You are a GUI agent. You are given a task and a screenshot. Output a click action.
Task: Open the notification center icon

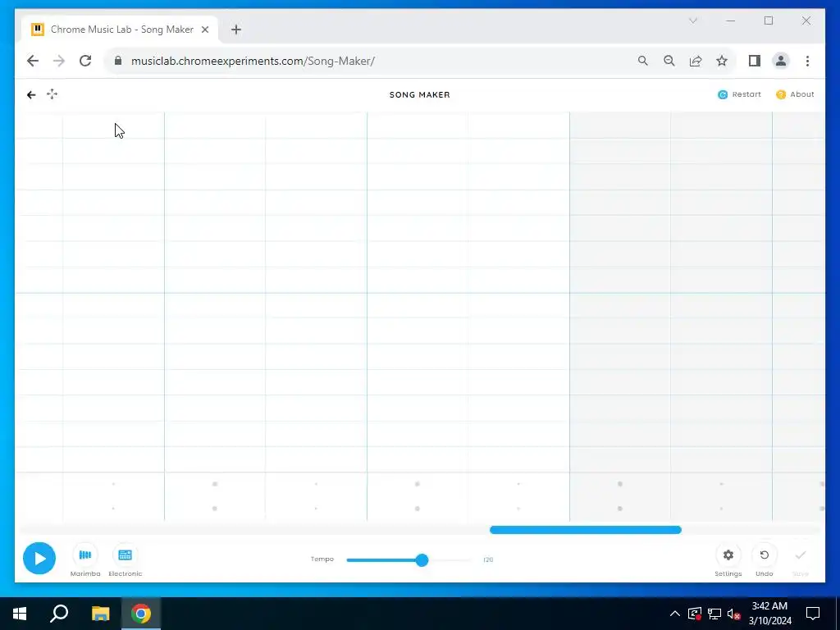(813, 614)
